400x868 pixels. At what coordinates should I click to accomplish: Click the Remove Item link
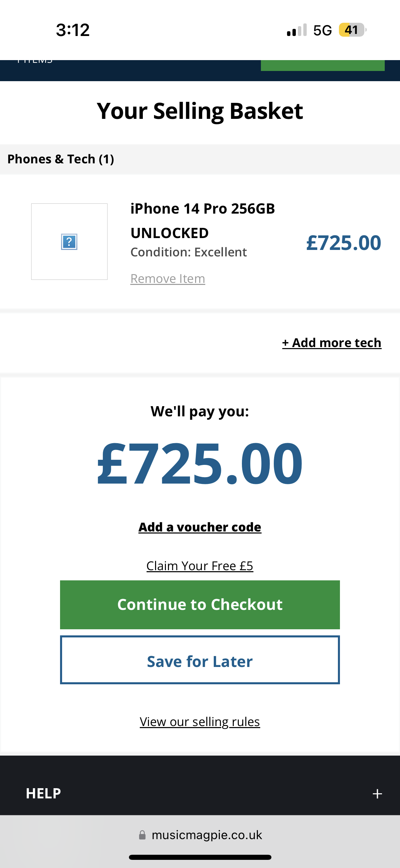(168, 279)
